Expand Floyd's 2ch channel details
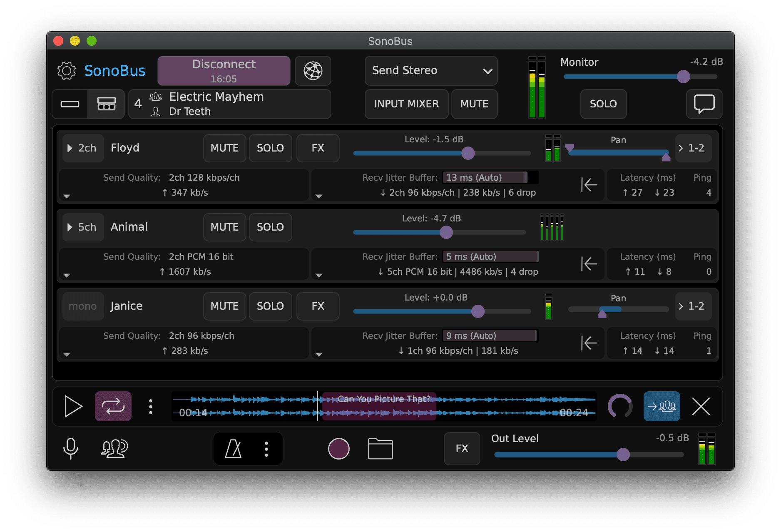The height and width of the screenshot is (532, 781). [82, 148]
